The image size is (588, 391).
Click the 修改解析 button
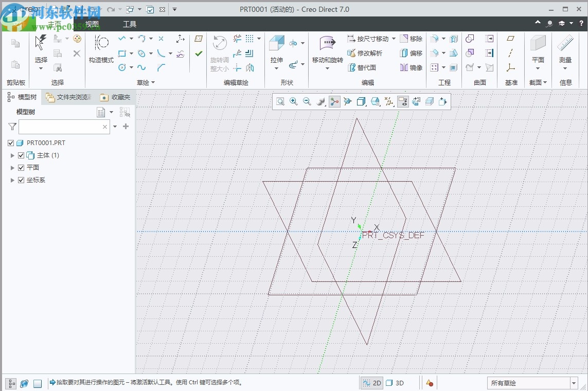(x=368, y=53)
